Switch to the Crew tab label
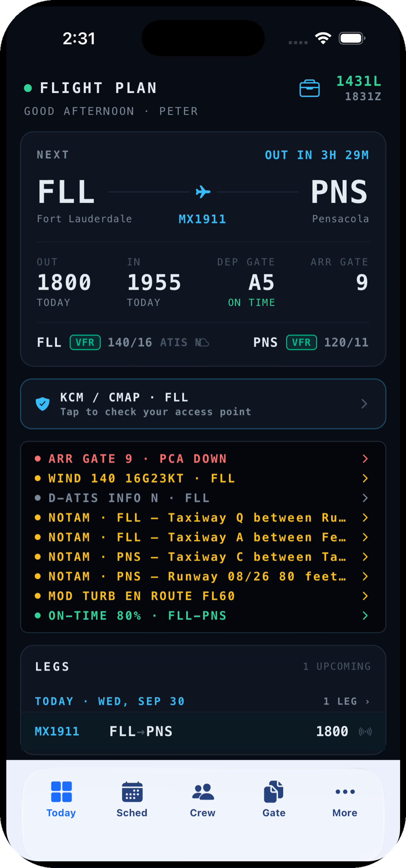Image resolution: width=406 pixels, height=868 pixels. click(203, 813)
